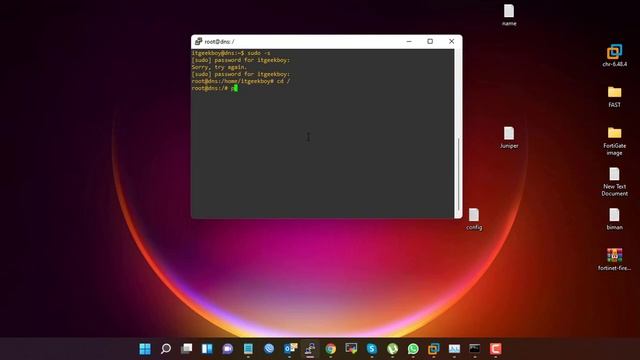The height and width of the screenshot is (360, 640).
Task: Open PuTTY system menu icon in title bar
Action: tap(198, 42)
